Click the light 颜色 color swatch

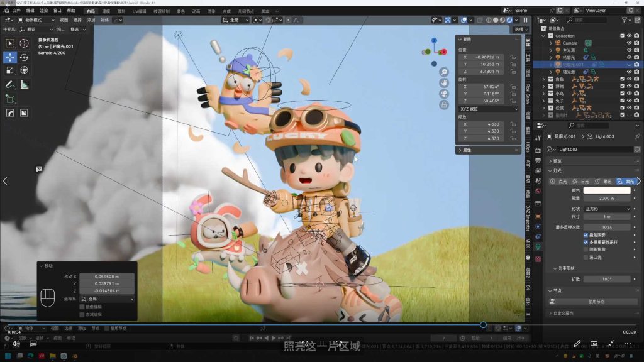(x=608, y=190)
